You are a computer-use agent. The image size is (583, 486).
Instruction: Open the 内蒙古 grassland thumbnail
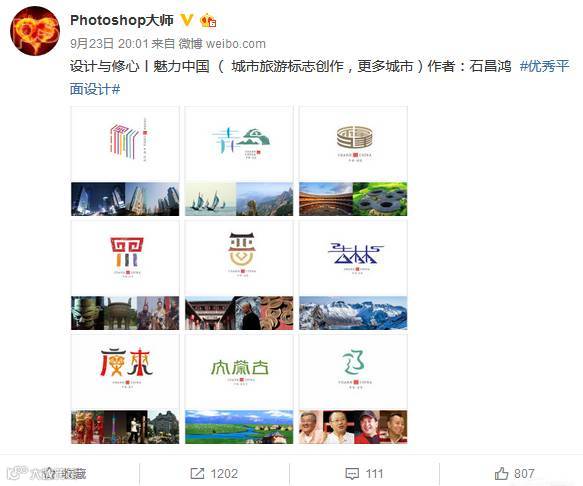239,389
